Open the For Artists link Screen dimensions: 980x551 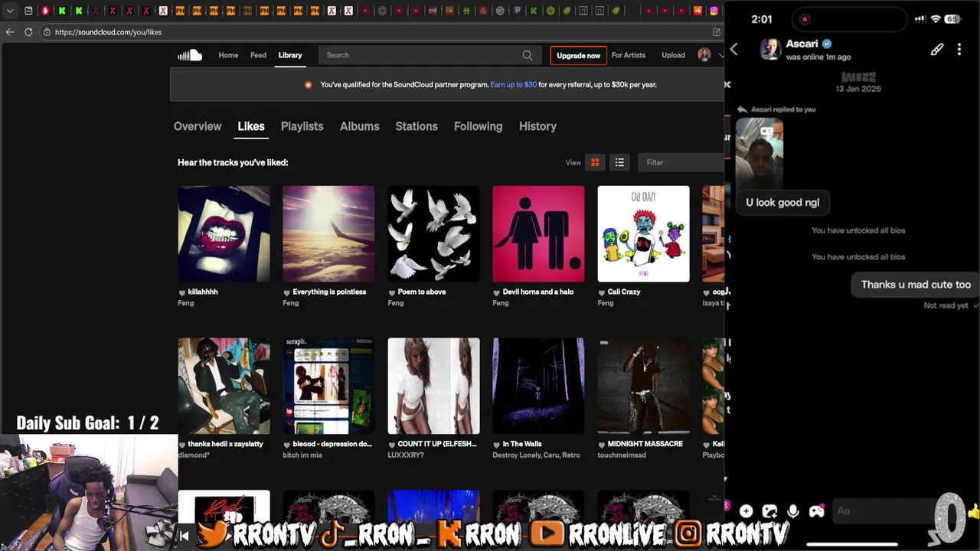click(629, 55)
